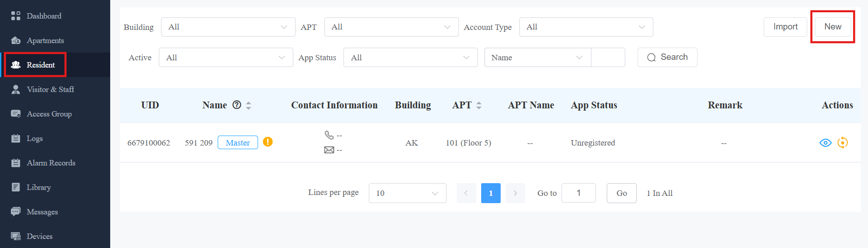Click the orange reset icon in Actions
Viewport: 868px width, 248px height.
843,143
